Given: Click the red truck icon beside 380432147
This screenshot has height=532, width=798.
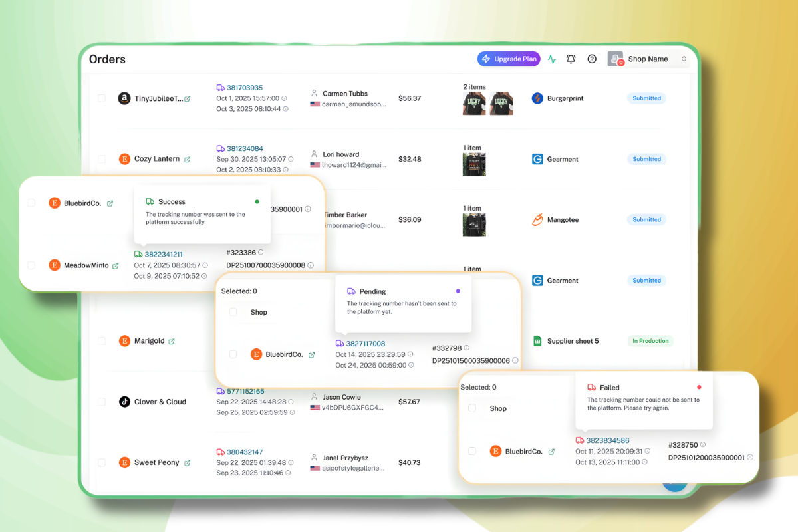Looking at the screenshot, I should click(220, 452).
